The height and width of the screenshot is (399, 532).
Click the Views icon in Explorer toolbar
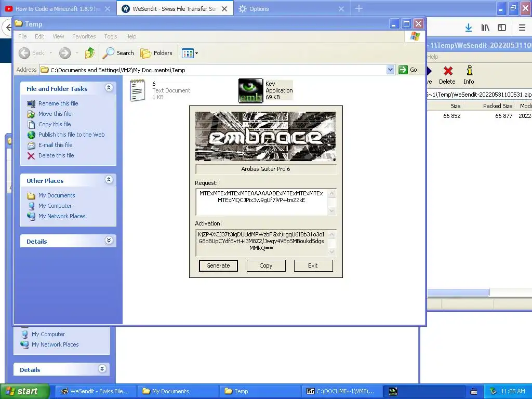pyautogui.click(x=187, y=54)
